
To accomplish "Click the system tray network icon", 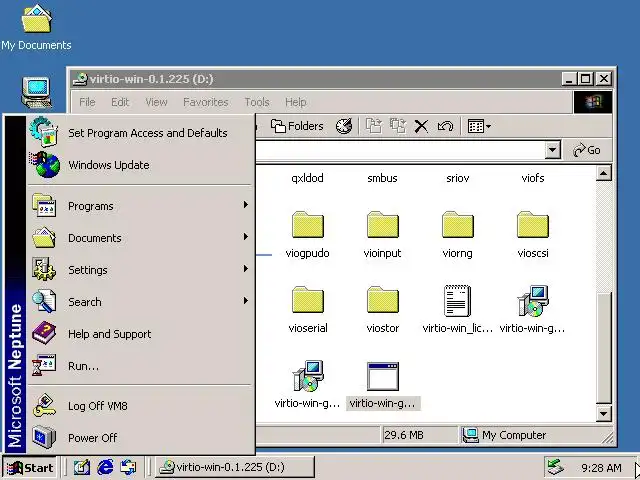I will click(556, 467).
